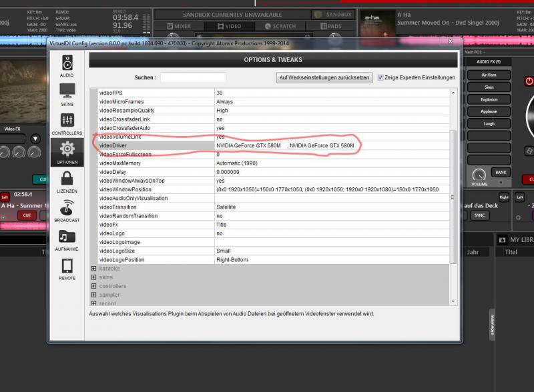The height and width of the screenshot is (392, 534).
Task: Trigger the Siren audio FX pad
Action: (x=489, y=87)
